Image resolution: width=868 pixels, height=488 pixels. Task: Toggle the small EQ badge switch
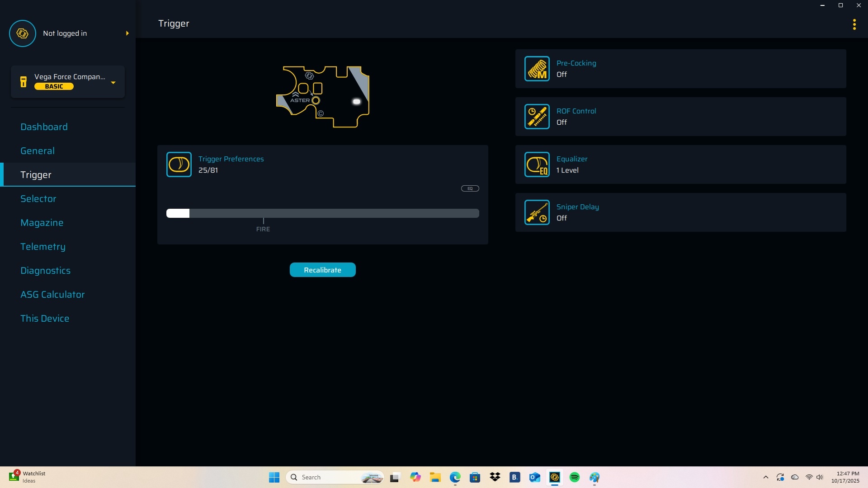tap(470, 188)
